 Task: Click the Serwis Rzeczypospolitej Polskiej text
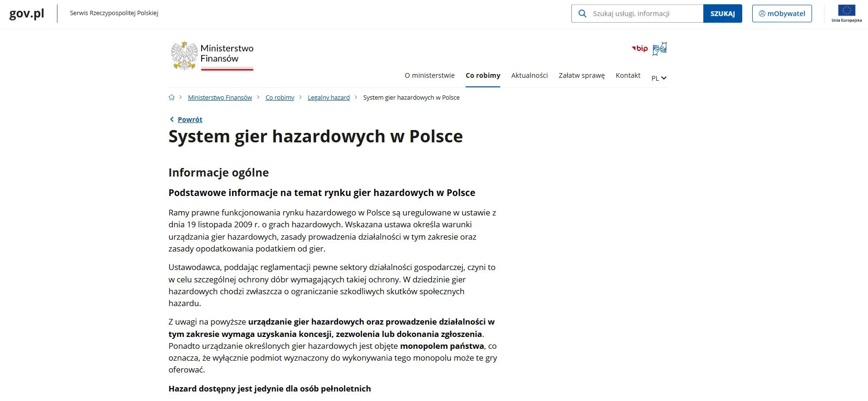click(114, 13)
